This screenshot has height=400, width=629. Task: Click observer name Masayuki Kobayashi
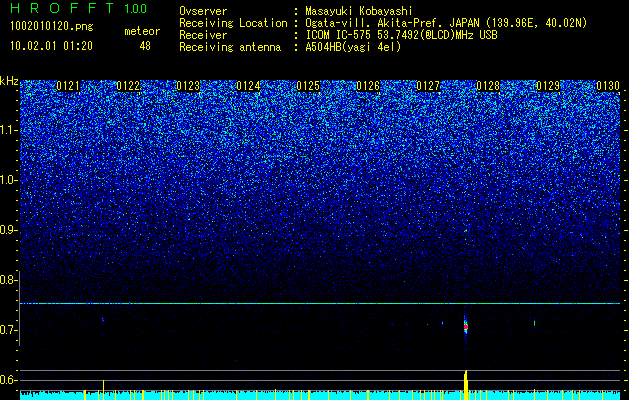click(x=359, y=11)
